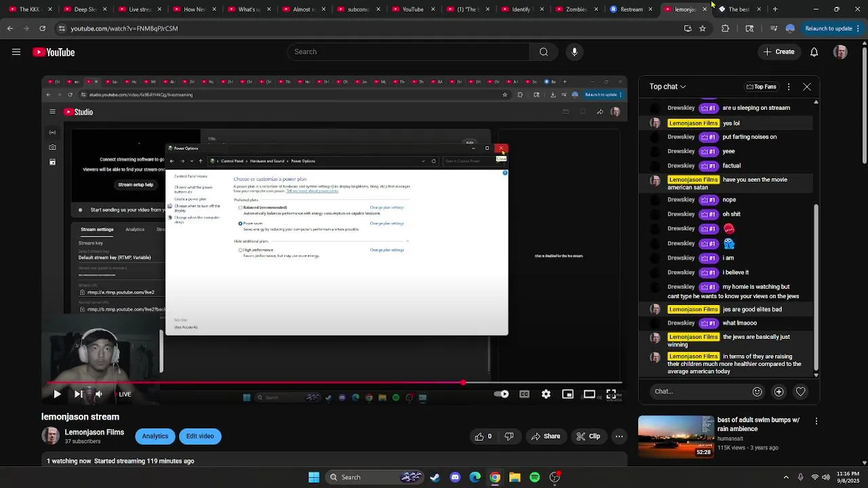Play the live stream video

(x=57, y=394)
